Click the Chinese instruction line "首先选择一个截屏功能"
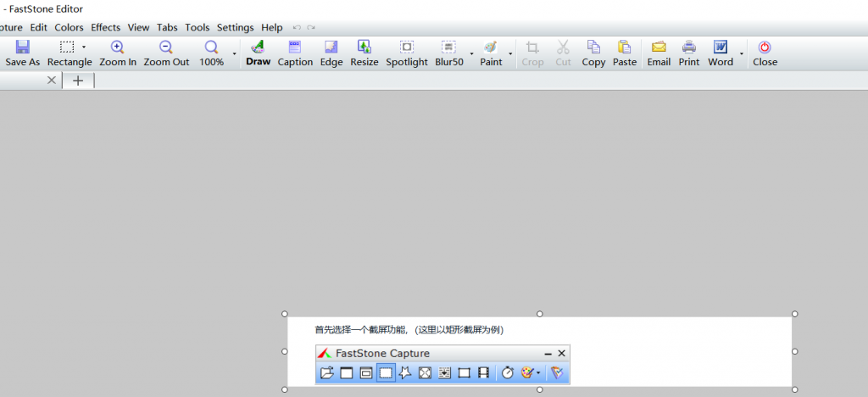This screenshot has height=397, width=868. click(x=361, y=330)
